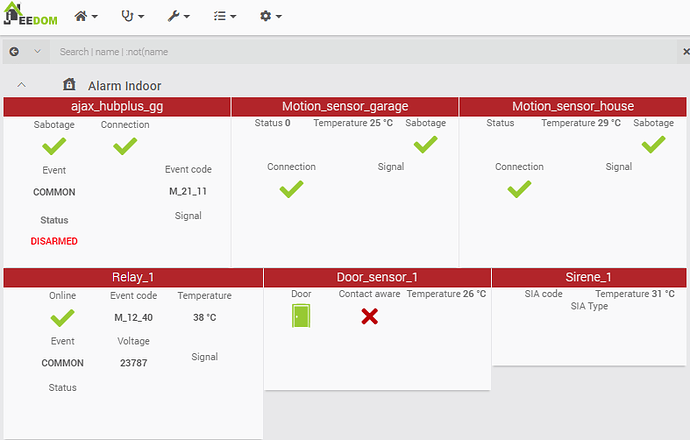Screen dimensions: 690x440
Task: Click the red X Contact aware icon
Action: [370, 316]
